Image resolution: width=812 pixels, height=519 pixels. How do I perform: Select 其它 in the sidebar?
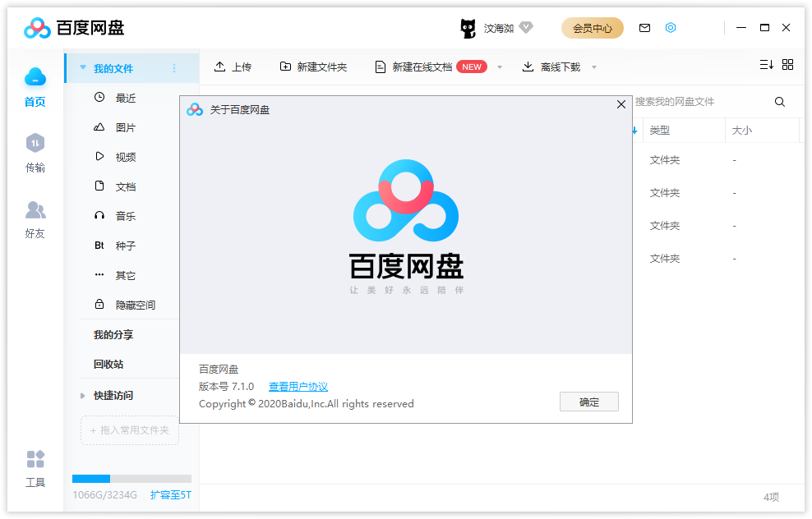click(x=125, y=275)
